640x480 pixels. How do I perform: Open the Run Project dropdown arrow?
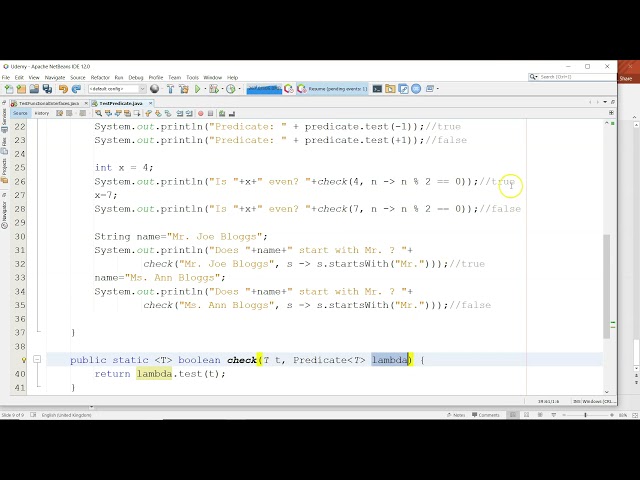205,89
